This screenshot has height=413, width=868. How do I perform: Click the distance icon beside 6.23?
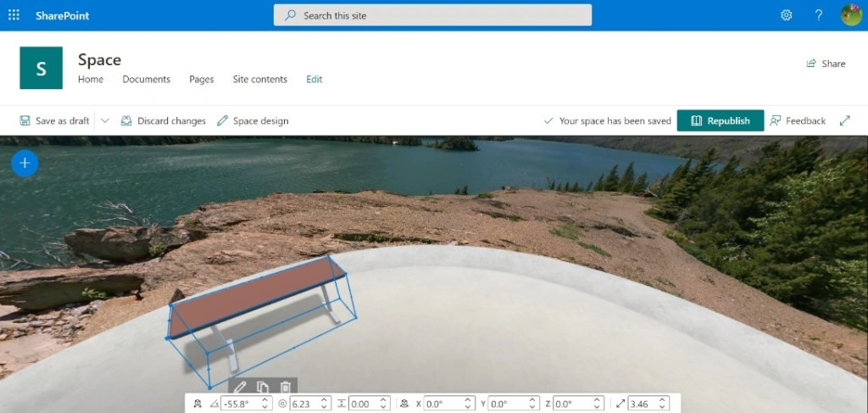(x=282, y=405)
